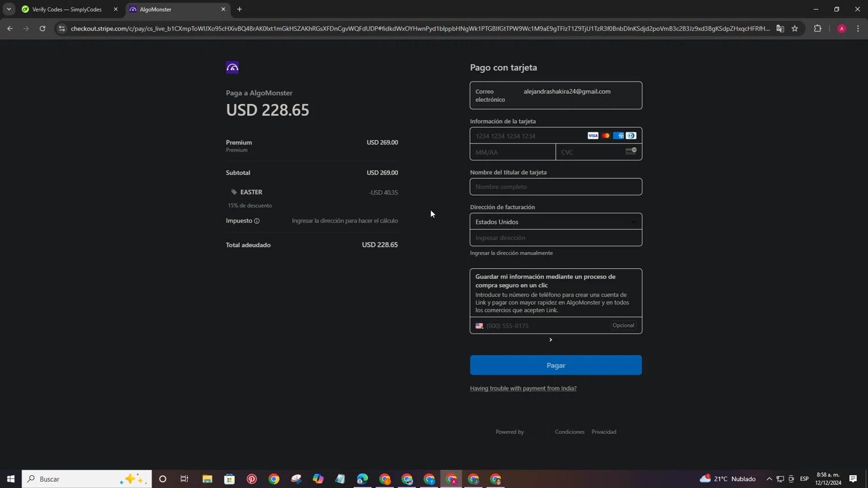The width and height of the screenshot is (868, 488).
Task: Click the blue Pagar button
Action: tap(556, 365)
